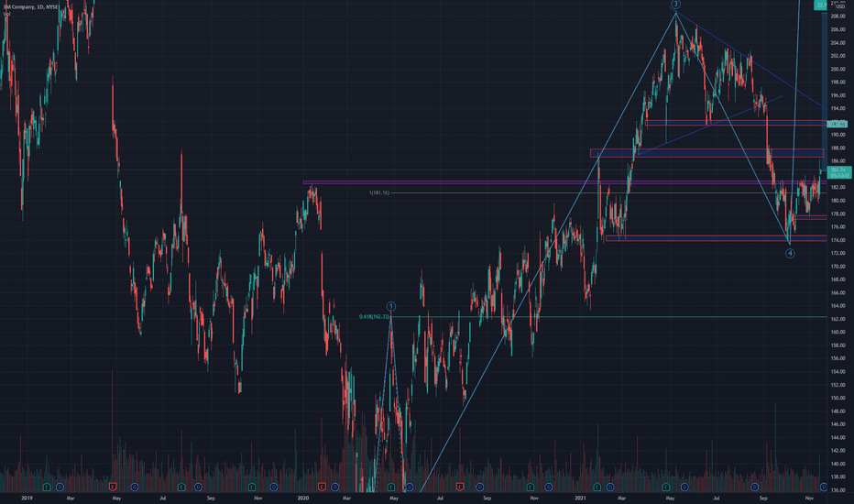
Task: Select Elliott wave label 4 at the low
Action: 790,253
